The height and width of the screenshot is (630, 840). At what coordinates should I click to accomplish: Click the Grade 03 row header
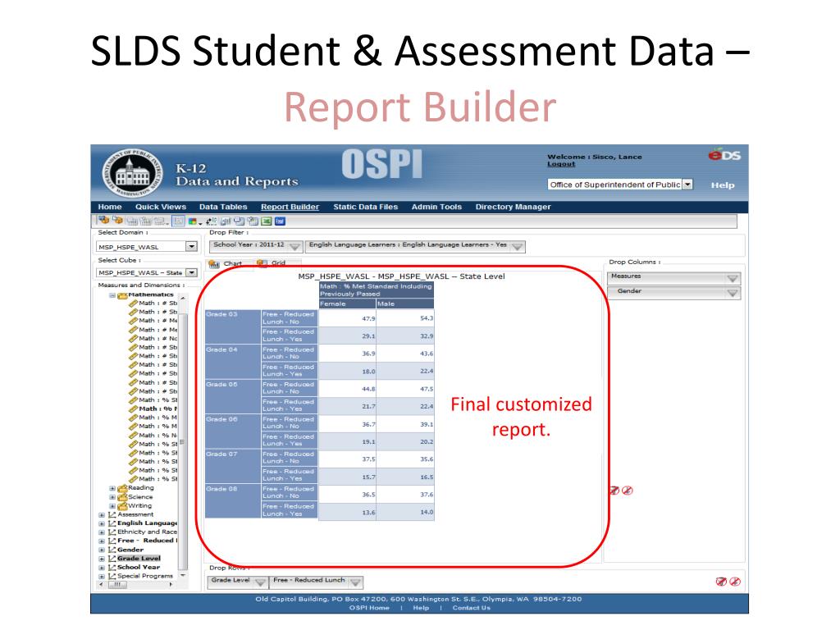click(x=233, y=326)
